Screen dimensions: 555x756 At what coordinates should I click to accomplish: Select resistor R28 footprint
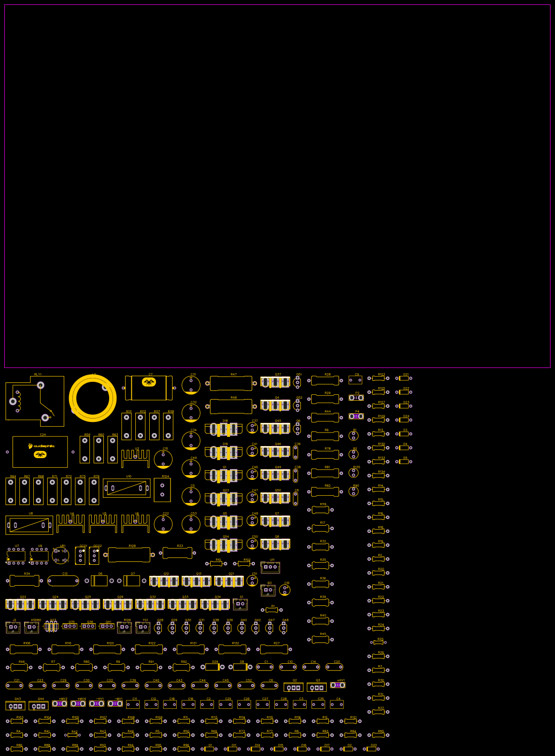pos(326,380)
